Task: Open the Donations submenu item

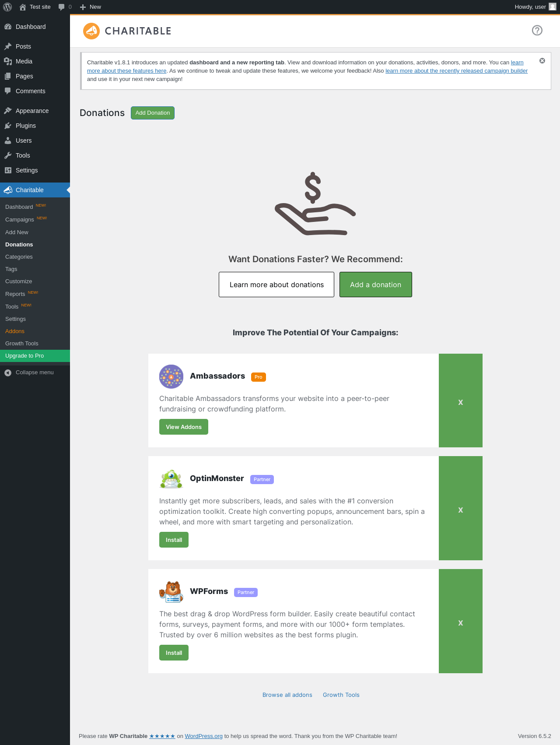Action: click(35, 245)
